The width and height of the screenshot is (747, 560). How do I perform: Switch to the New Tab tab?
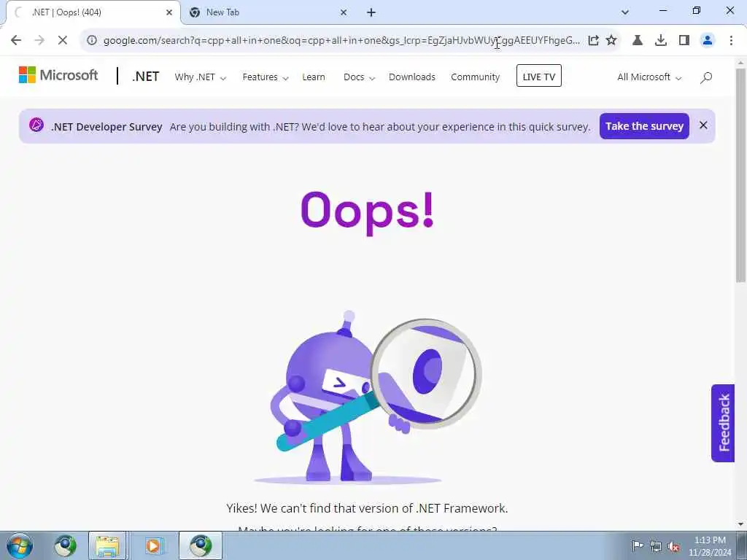[267, 12]
